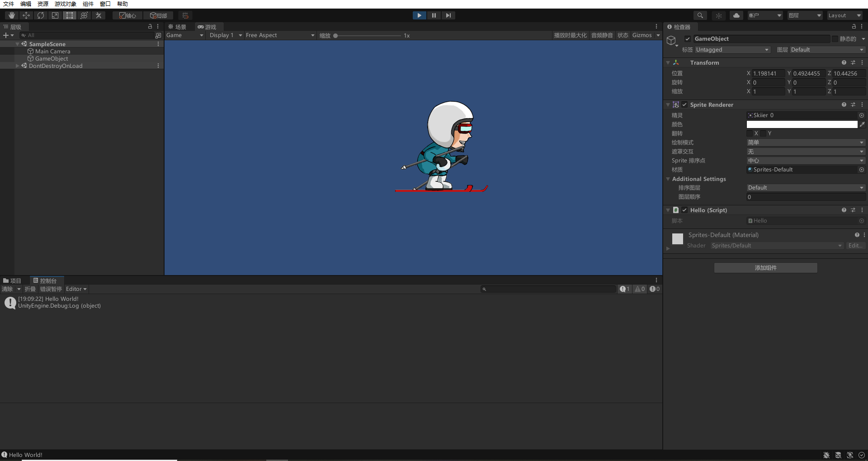Image resolution: width=868 pixels, height=461 pixels.
Task: Open Sprite Renderer presets icon
Action: [x=853, y=105]
